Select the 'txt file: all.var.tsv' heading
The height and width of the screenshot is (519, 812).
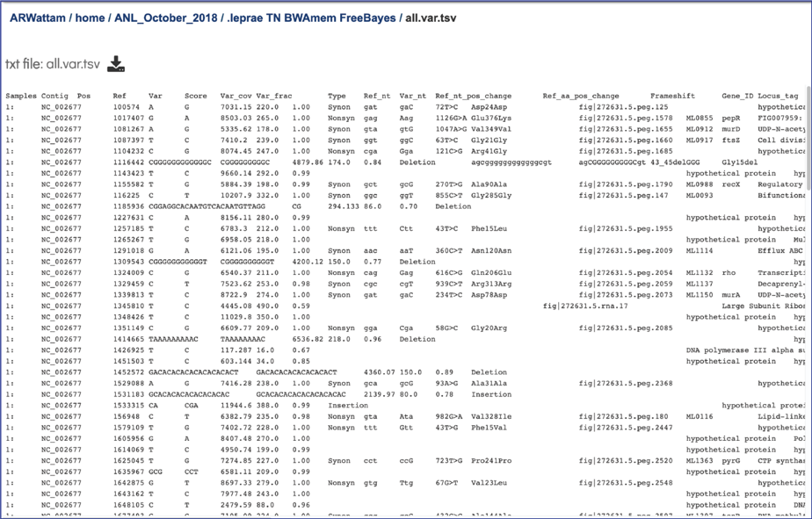[x=53, y=64]
